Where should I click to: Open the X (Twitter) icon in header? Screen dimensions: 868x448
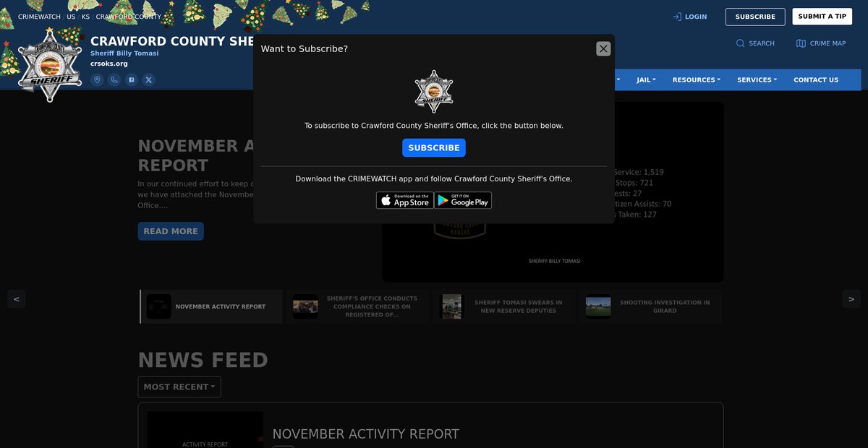pyautogui.click(x=148, y=79)
